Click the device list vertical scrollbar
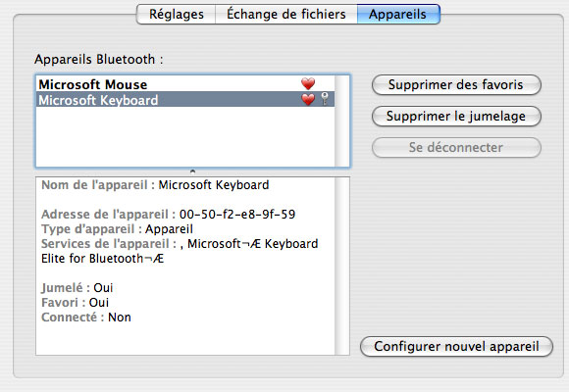The image size is (569, 392). tap(341, 122)
